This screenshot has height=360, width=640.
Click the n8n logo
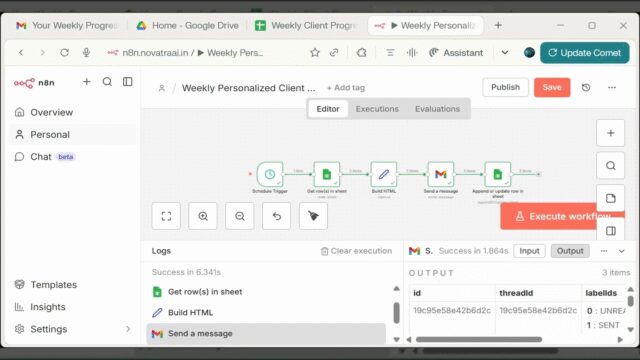pos(34,83)
